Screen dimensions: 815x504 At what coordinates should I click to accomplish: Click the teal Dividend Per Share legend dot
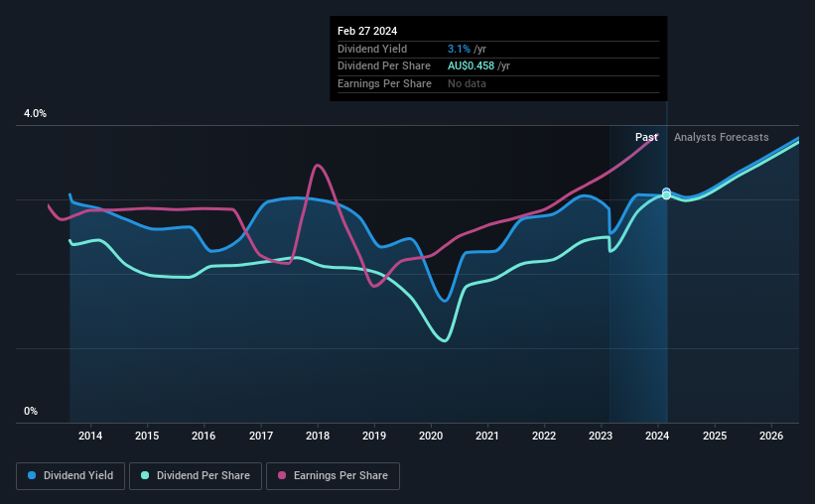pyautogui.click(x=145, y=475)
